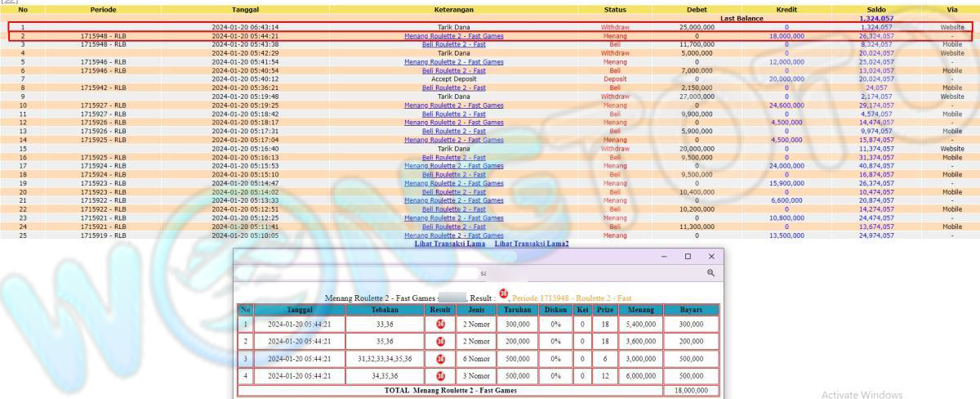
Task: Click the 'Saldo' column header
Action: click(x=876, y=10)
